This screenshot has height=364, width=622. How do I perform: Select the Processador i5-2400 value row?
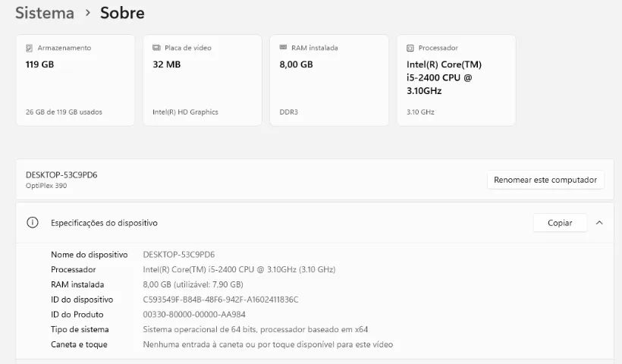[239, 270]
